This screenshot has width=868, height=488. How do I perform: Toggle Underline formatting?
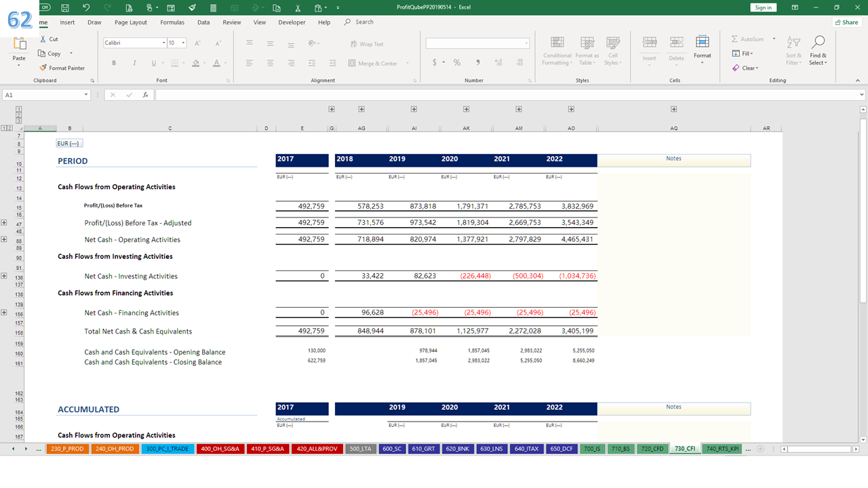(153, 63)
